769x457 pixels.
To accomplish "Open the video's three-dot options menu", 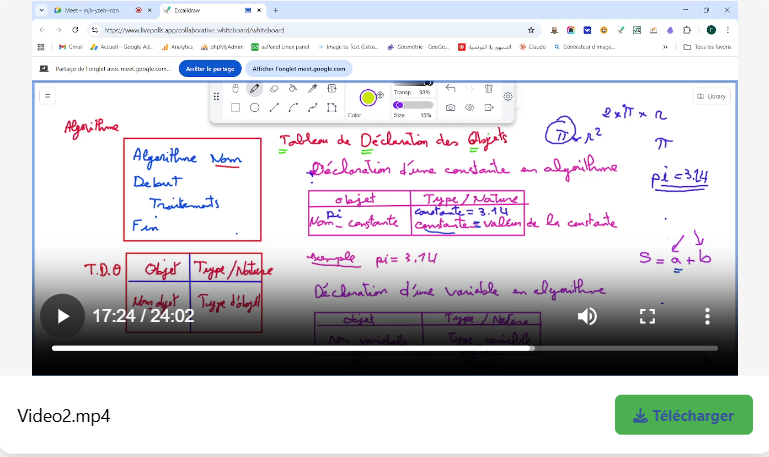I will click(x=707, y=316).
